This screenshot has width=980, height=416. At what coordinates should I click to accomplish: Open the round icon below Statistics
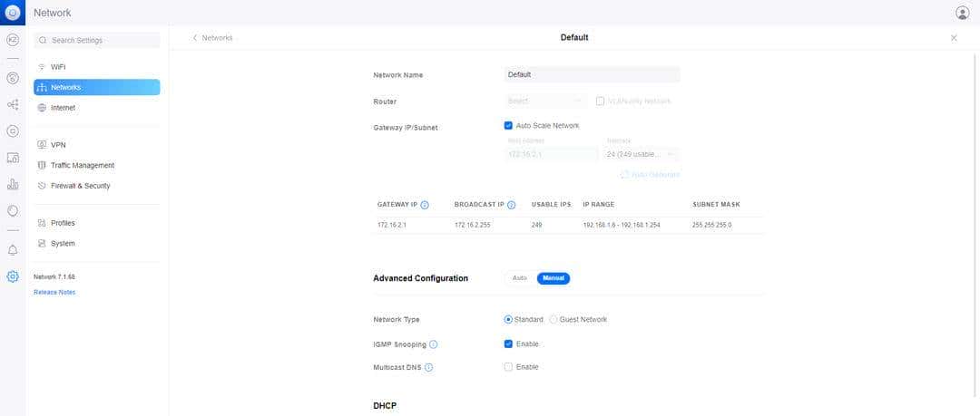pos(13,211)
